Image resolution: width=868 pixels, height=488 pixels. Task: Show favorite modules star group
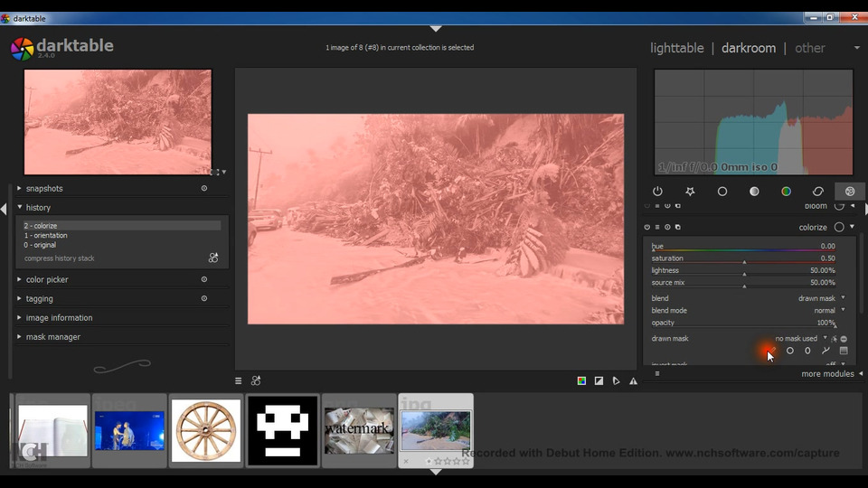click(x=690, y=192)
